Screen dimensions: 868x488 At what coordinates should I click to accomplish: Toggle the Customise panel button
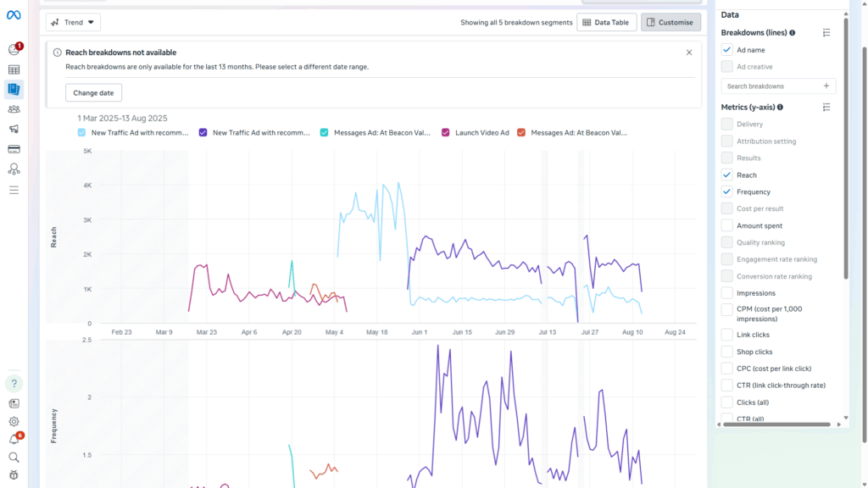(670, 22)
